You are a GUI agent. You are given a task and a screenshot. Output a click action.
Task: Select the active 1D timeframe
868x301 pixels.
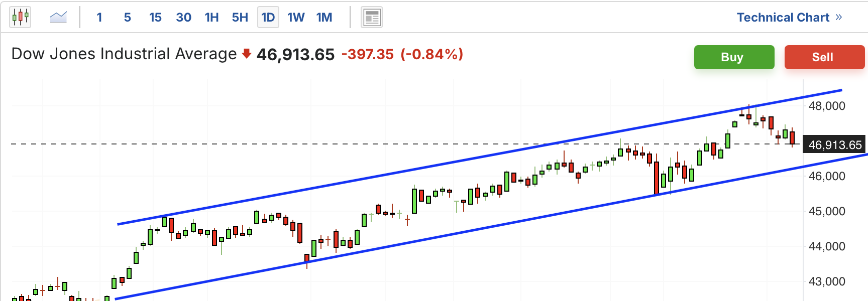tap(268, 18)
